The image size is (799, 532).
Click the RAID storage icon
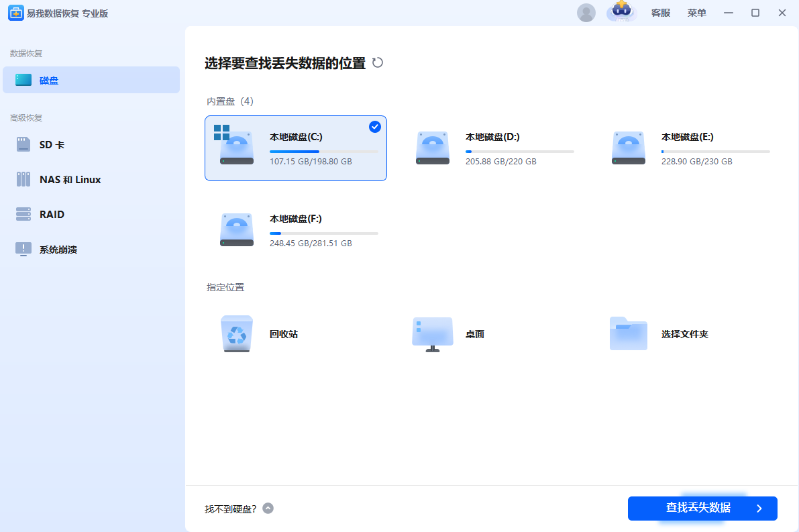(x=23, y=214)
